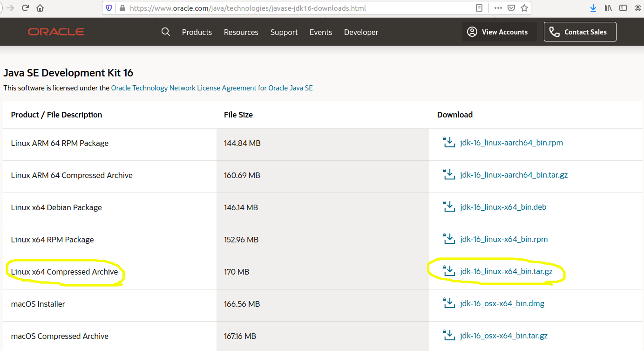Download jdk-16_osx-x64_bin.tar.gz link
The width and height of the screenshot is (644, 351).
pos(504,336)
